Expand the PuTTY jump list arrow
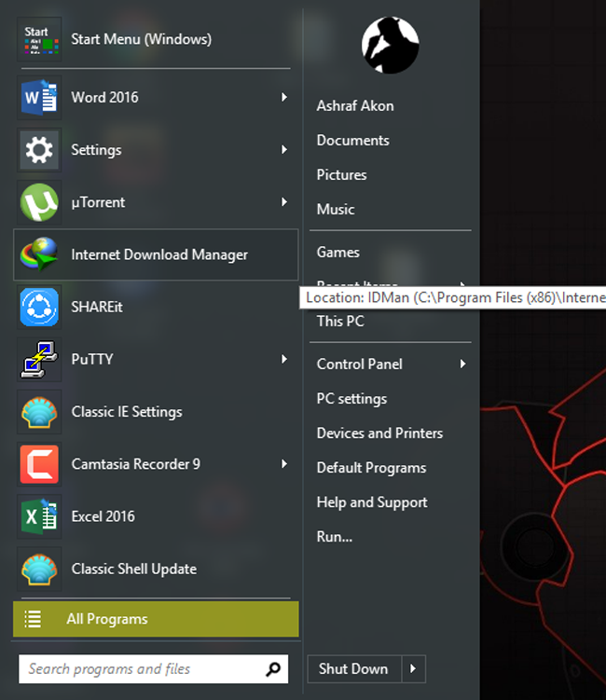Image resolution: width=606 pixels, height=700 pixels. tap(284, 359)
